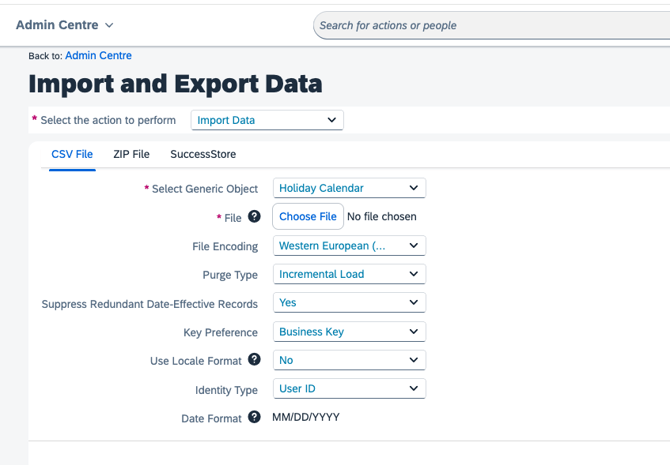Expand the Use Locale Format dropdown
670x465 pixels.
(x=349, y=360)
